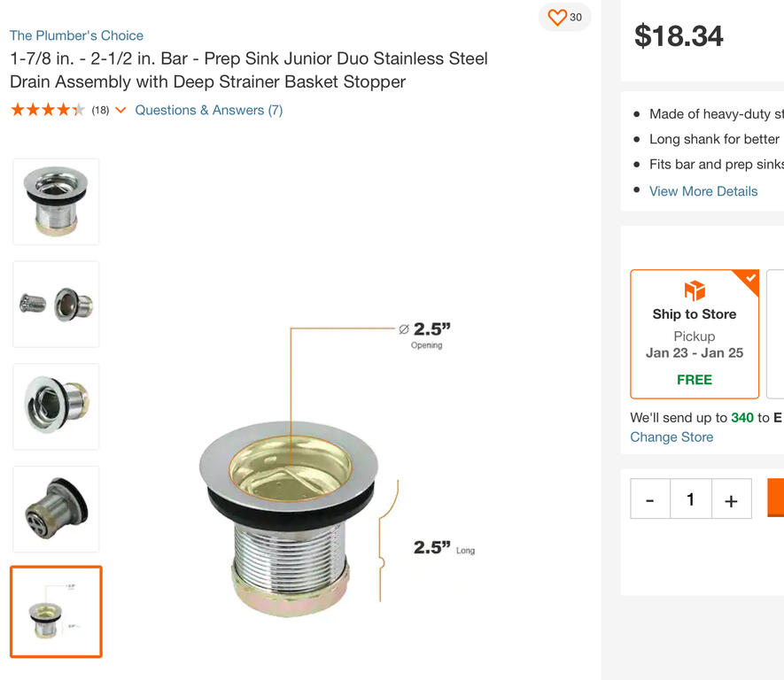Image resolution: width=784 pixels, height=680 pixels.
Task: Increase quantity with plus button
Action: pos(731,499)
